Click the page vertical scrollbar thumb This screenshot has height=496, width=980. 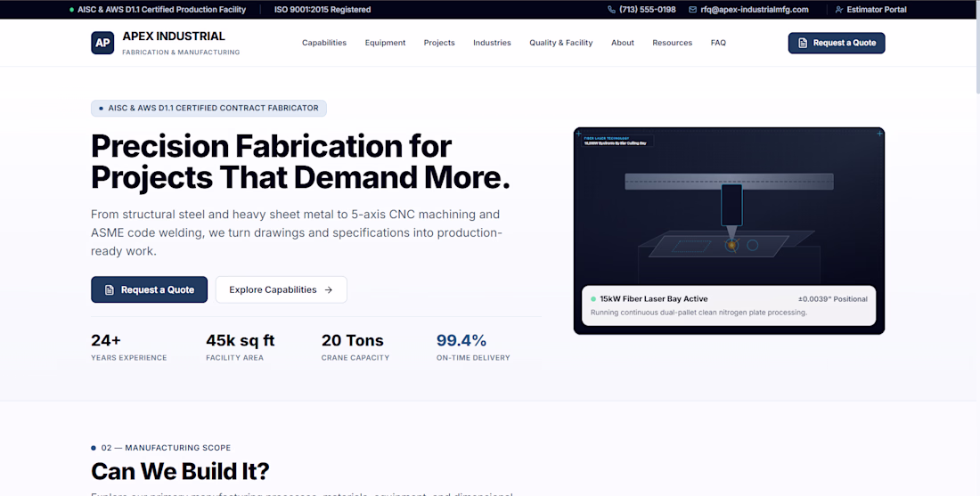point(976,47)
